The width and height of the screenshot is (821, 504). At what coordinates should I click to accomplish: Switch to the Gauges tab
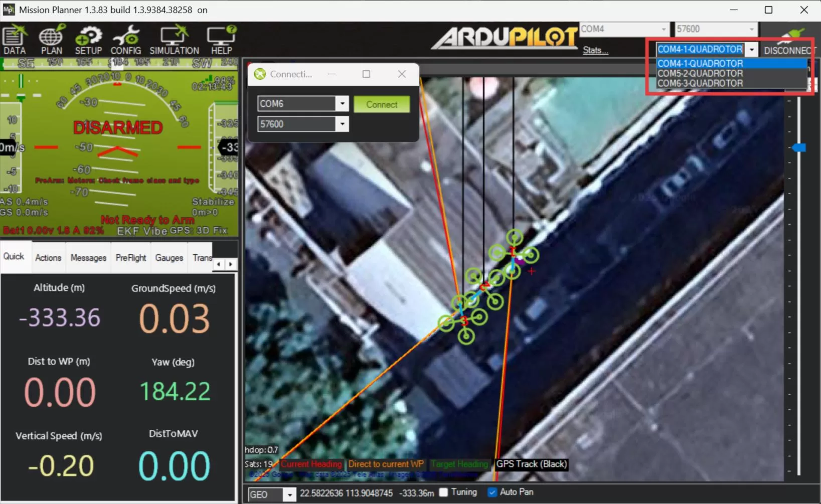169,258
